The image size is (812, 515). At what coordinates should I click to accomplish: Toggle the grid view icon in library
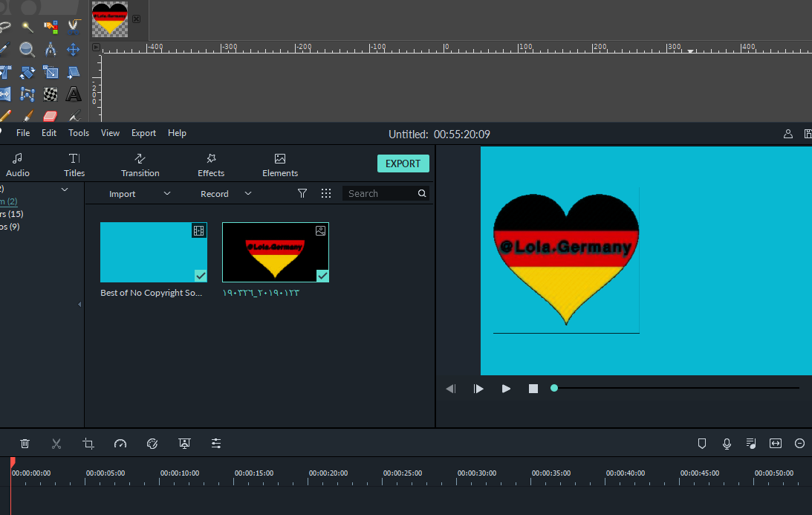click(x=325, y=193)
